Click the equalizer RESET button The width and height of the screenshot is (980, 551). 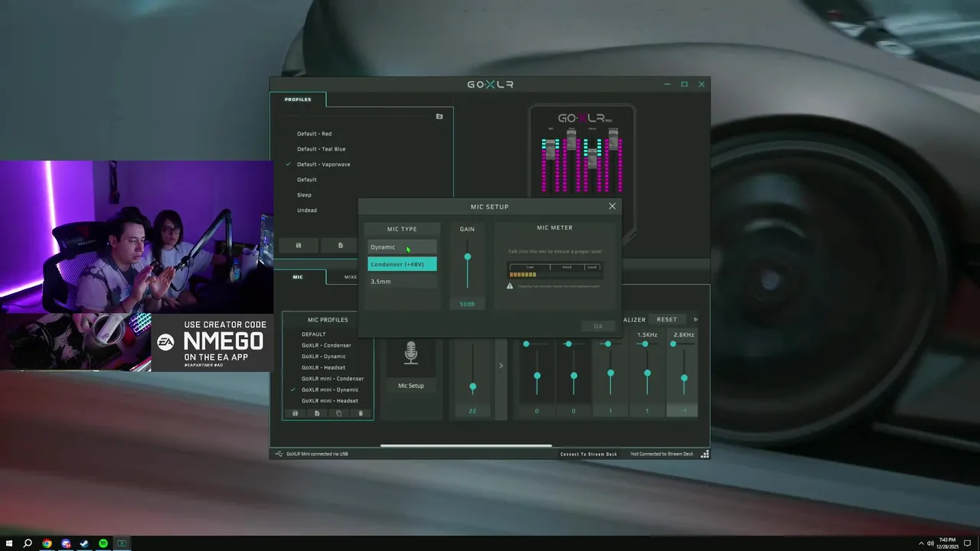coord(667,319)
